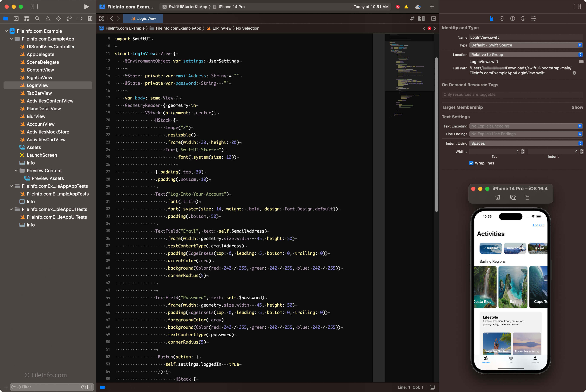The width and height of the screenshot is (586, 392).
Task: Click the LogInView file in navigator
Action: point(37,85)
